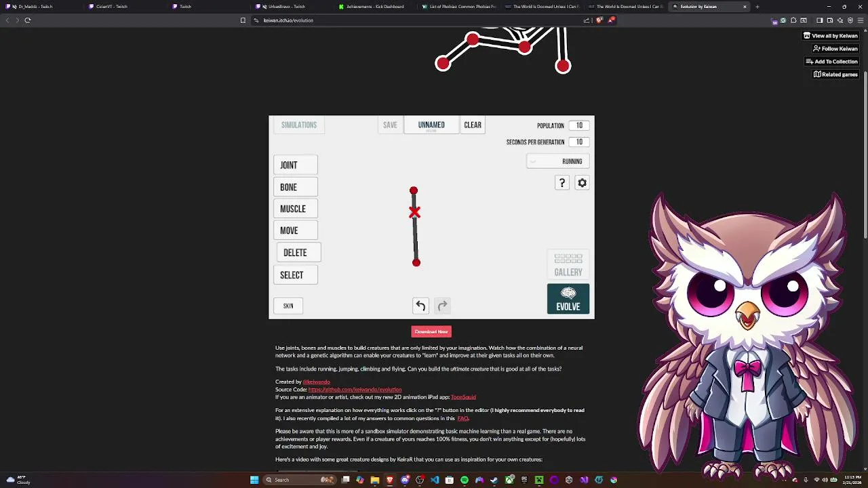Open the Simulations list
The image size is (868, 488).
coord(299,125)
